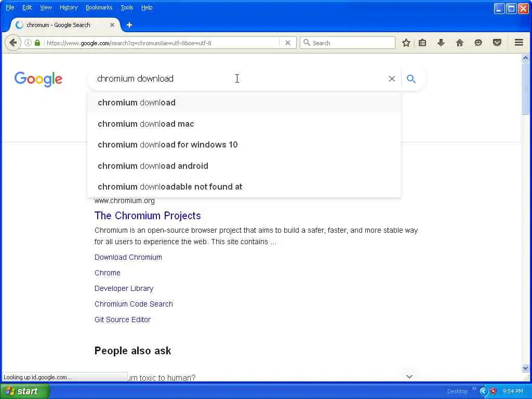Choose 'chromium download for windows 10' suggestion
The width and height of the screenshot is (532, 399).
(x=244, y=144)
